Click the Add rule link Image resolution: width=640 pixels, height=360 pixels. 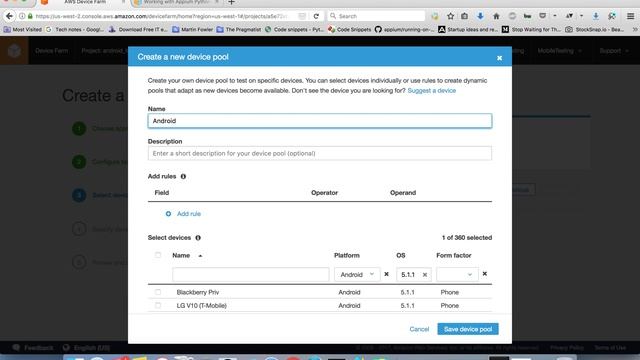189,213
